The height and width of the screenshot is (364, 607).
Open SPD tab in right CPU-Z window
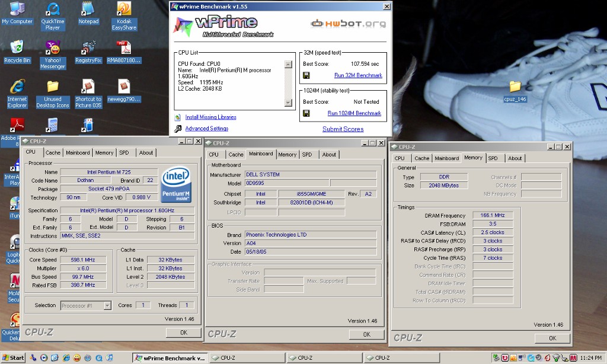[493, 158]
